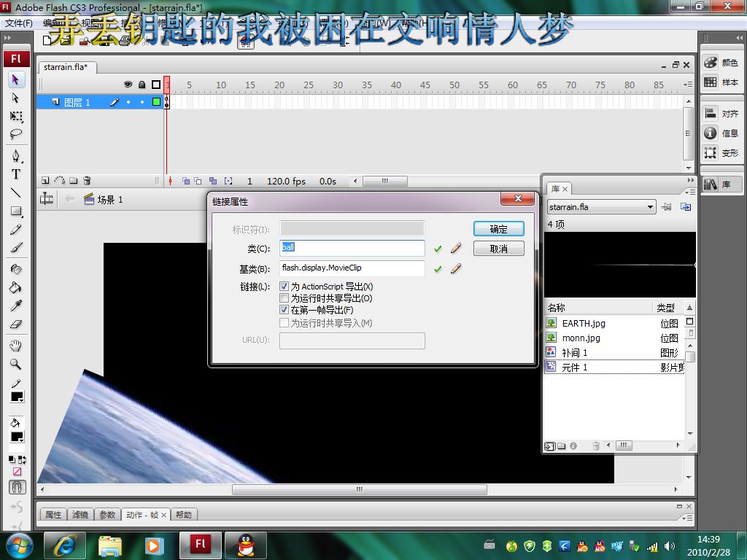
Task: Select the Hand tool
Action: click(16, 346)
